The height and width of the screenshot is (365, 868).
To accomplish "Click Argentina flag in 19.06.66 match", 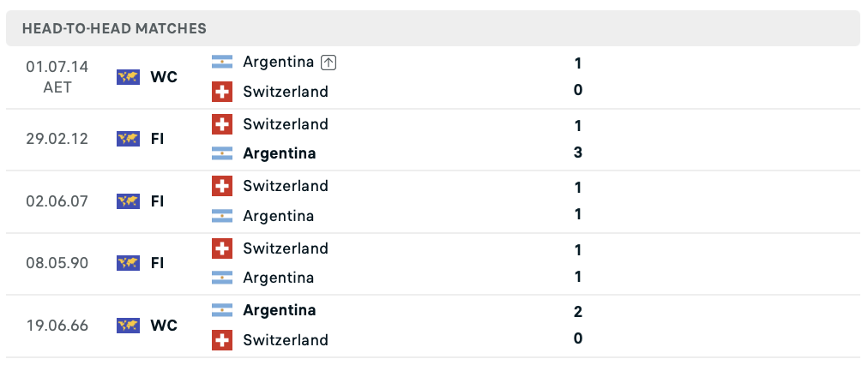I will click(x=222, y=309).
